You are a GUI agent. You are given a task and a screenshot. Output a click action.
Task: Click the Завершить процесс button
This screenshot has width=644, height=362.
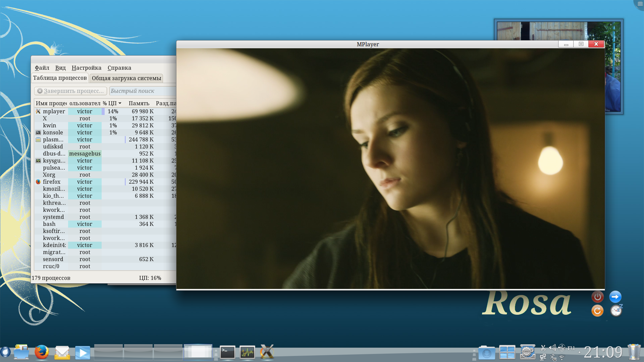[70, 91]
